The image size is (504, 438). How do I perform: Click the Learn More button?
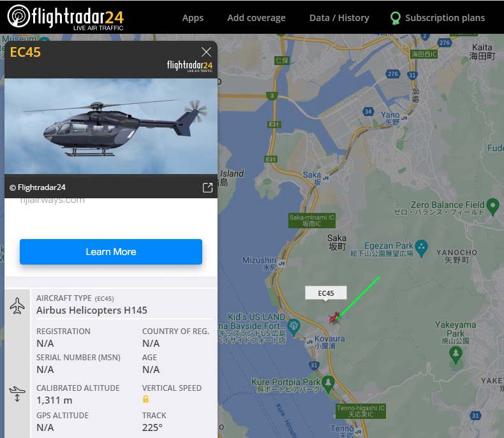coord(111,252)
